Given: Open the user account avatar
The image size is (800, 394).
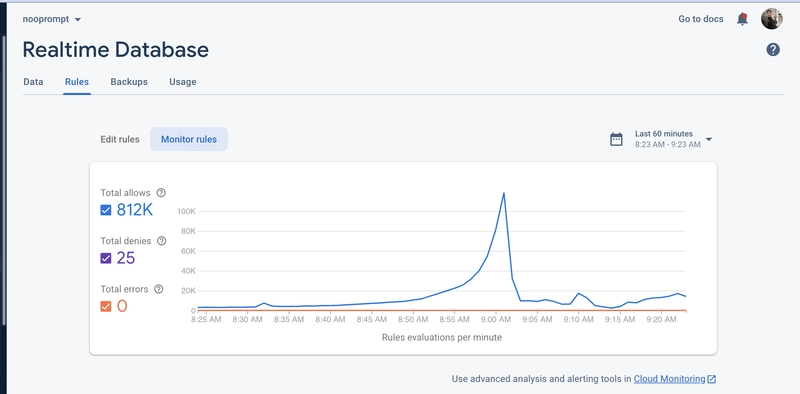Looking at the screenshot, I should [x=771, y=19].
